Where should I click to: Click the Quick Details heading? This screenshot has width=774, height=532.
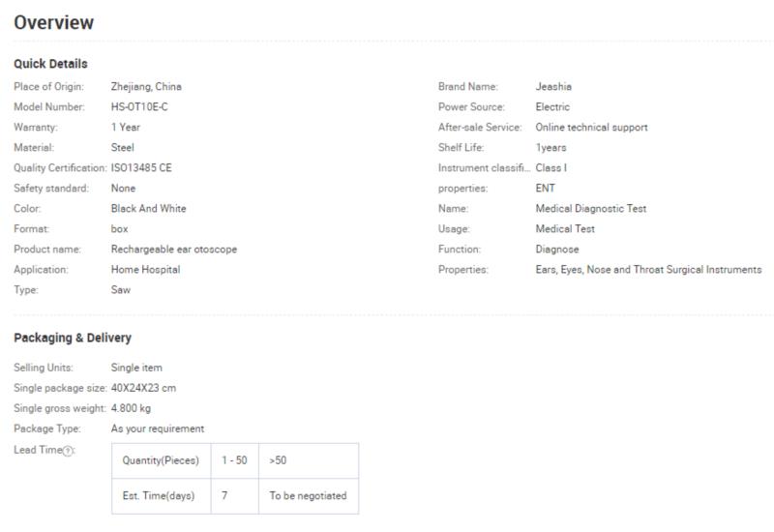pyautogui.click(x=50, y=64)
